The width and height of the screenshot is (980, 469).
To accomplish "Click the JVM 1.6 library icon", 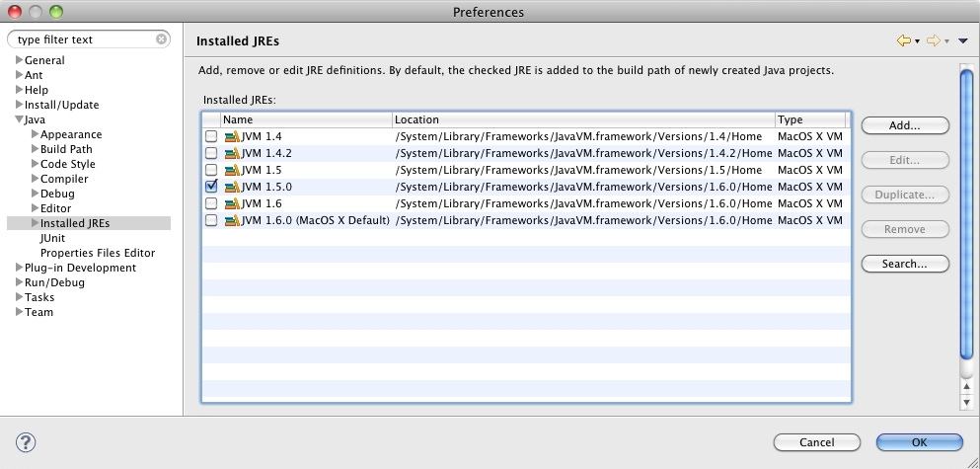I will click(232, 203).
